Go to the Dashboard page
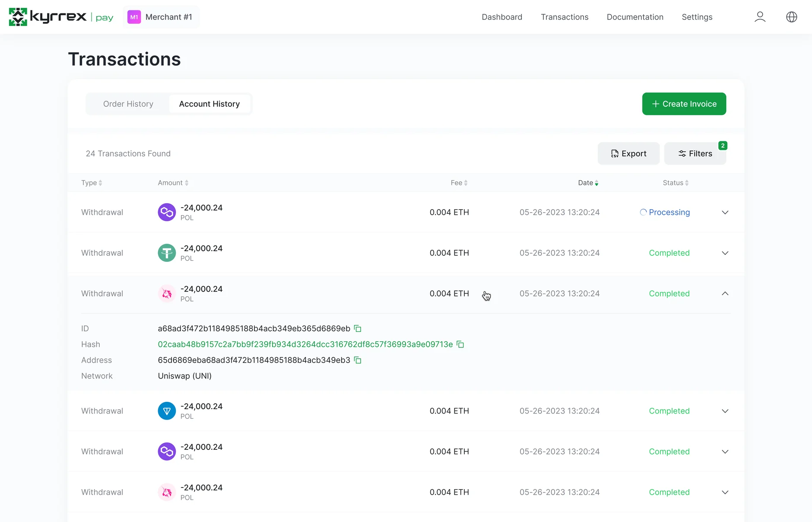Image resolution: width=812 pixels, height=522 pixels. tap(502, 17)
